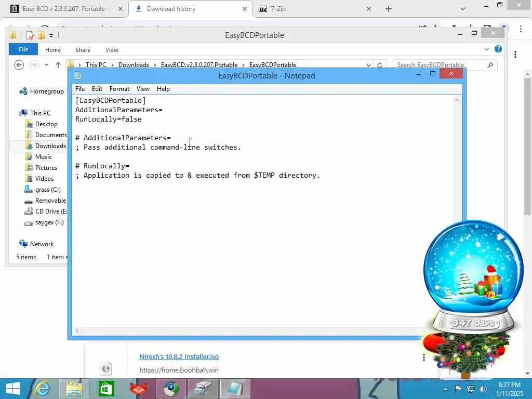This screenshot has height=399, width=532.
Task: Select grass (C:) drive in navigation pane
Action: 47,190
